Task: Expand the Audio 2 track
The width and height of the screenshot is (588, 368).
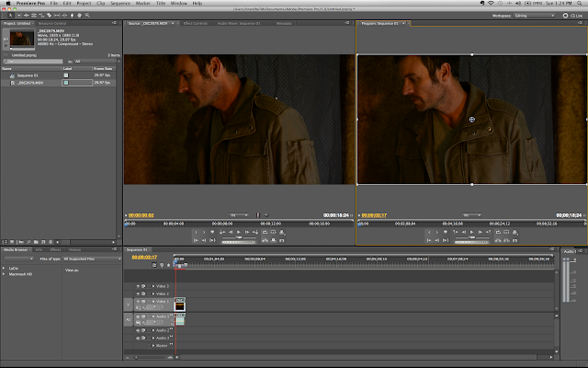Action: [153, 330]
